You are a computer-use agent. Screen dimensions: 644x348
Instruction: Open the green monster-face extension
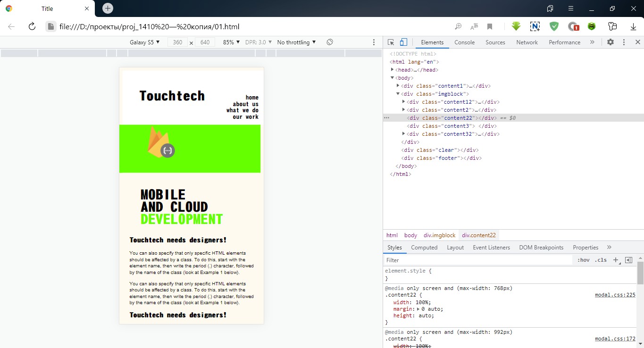[592, 26]
